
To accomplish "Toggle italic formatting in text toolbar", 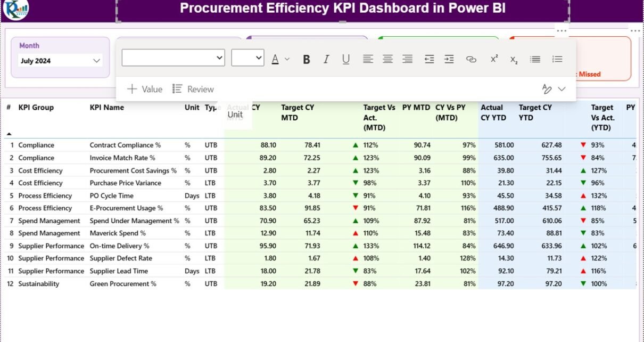I will point(326,59).
